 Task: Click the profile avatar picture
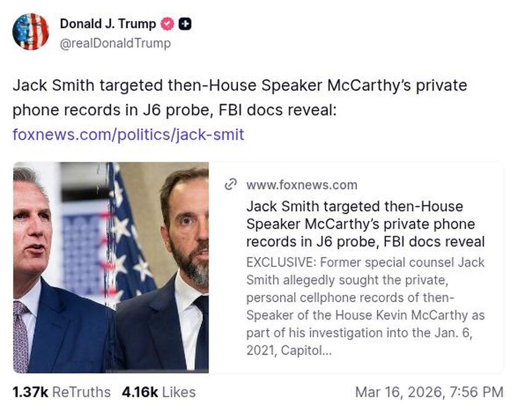(30, 31)
